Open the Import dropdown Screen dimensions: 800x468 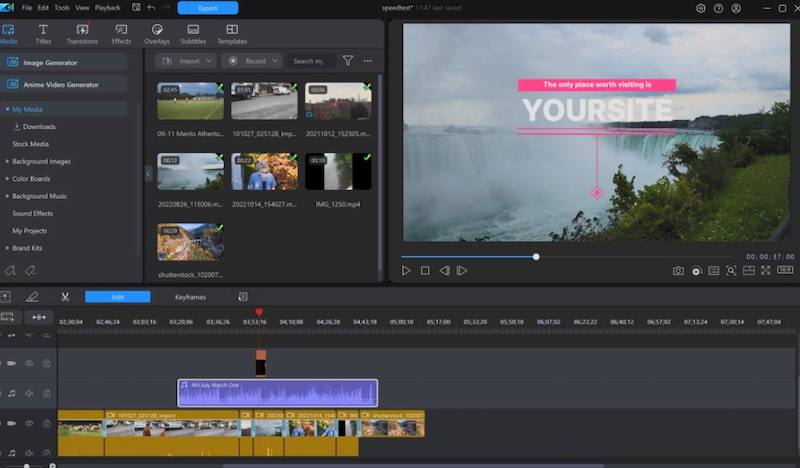click(x=186, y=61)
